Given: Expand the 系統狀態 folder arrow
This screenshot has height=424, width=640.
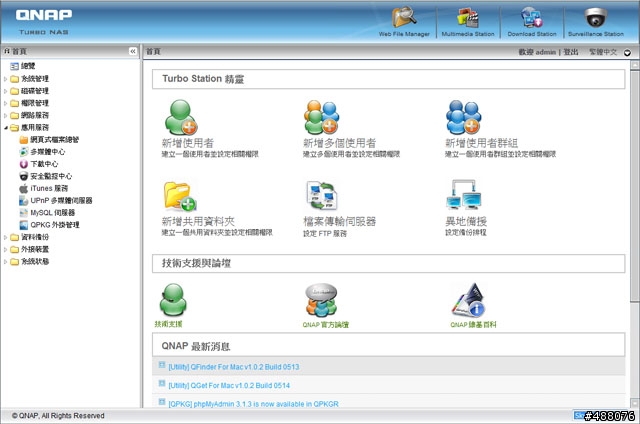Looking at the screenshot, I should [x=5, y=262].
